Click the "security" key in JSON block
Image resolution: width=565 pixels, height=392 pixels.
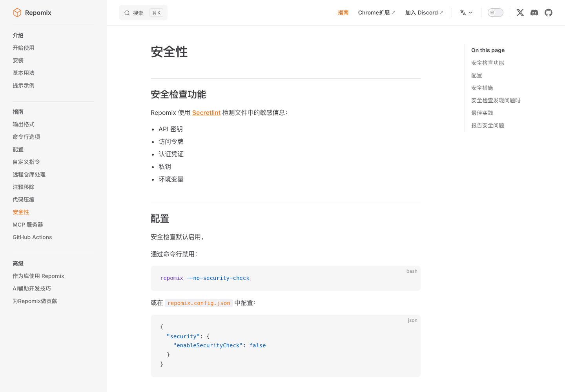[183, 336]
